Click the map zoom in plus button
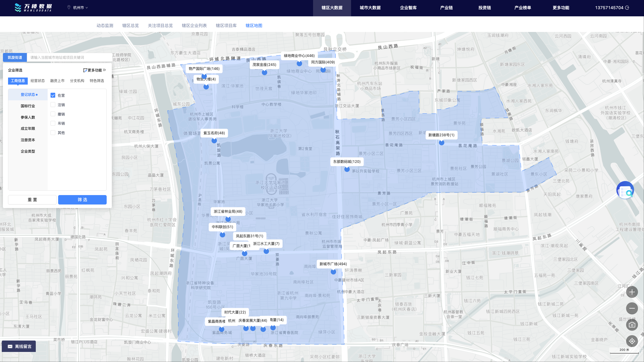The width and height of the screenshot is (644, 362). [x=632, y=292]
